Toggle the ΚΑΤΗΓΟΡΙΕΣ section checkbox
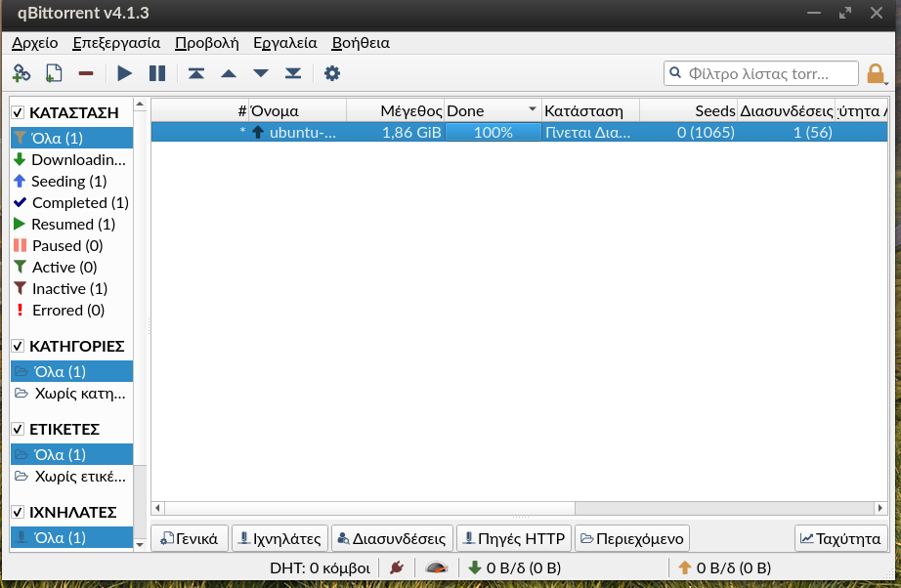901x588 pixels. (x=18, y=346)
